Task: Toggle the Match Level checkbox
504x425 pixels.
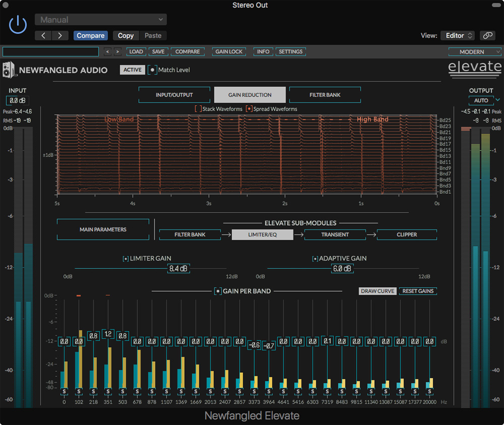Action: click(x=152, y=70)
